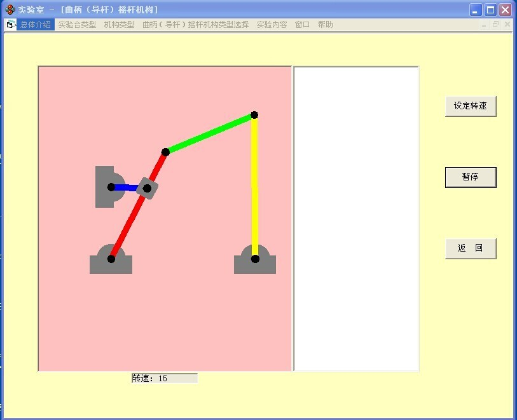
Task: Click the 实验室 application icon in title bar
Action: tap(10, 10)
